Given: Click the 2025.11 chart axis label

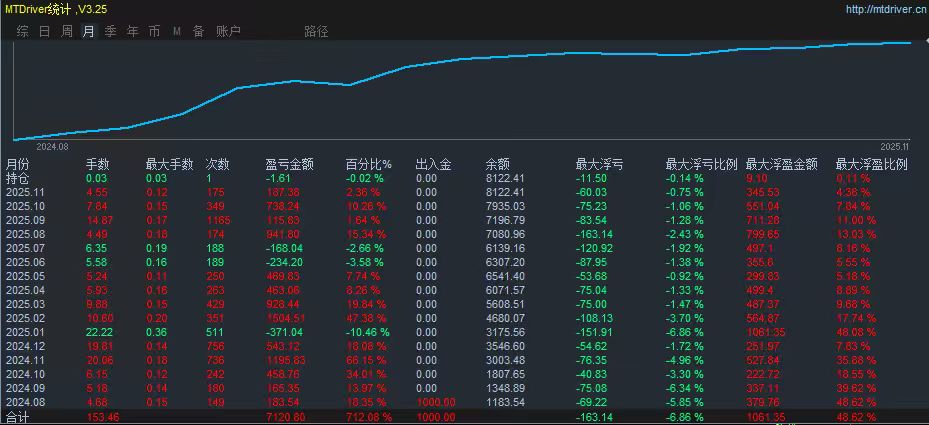Looking at the screenshot, I should point(894,146).
